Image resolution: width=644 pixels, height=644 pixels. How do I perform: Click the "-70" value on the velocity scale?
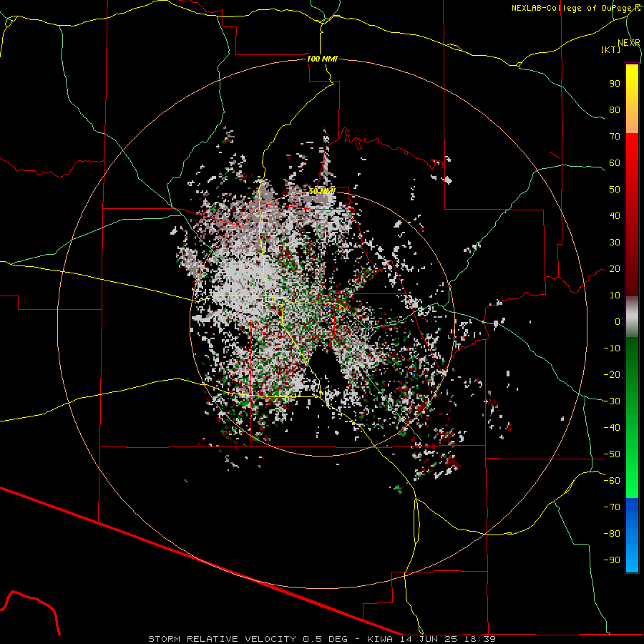612,507
